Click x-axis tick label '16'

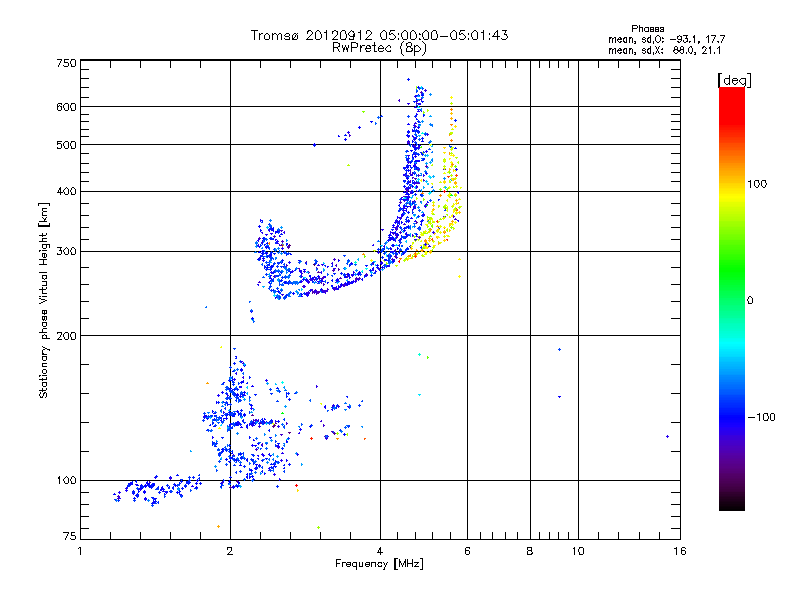coord(680,551)
